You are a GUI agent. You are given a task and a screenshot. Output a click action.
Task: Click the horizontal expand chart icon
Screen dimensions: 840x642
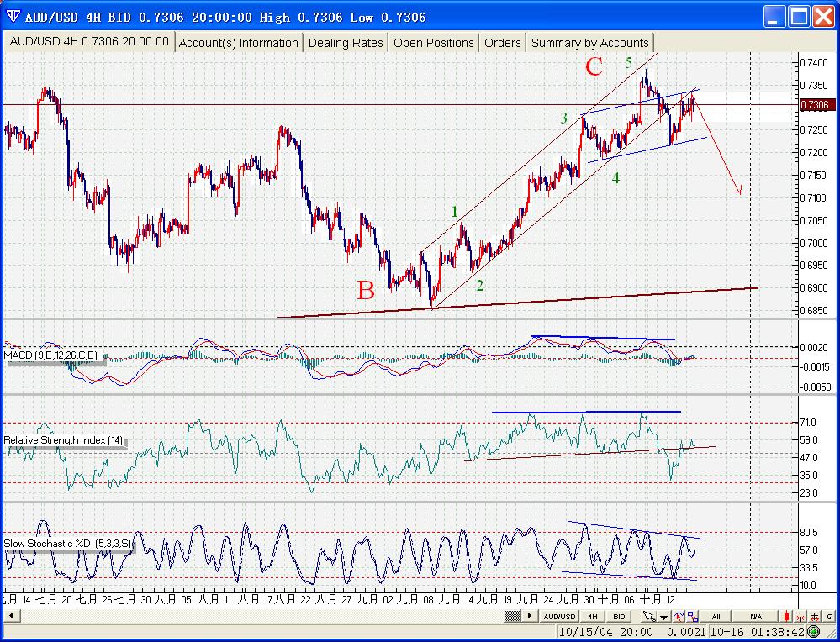815,616
